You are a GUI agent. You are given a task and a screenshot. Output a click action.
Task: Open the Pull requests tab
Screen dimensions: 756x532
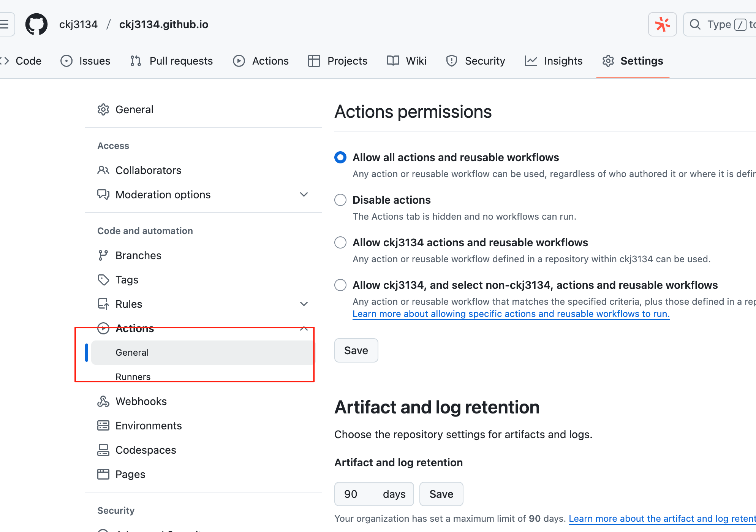tap(172, 61)
